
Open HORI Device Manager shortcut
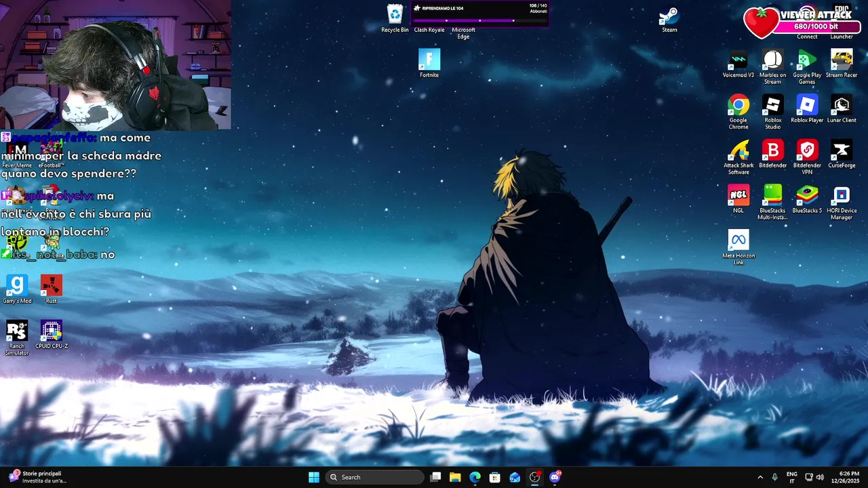coord(842,203)
